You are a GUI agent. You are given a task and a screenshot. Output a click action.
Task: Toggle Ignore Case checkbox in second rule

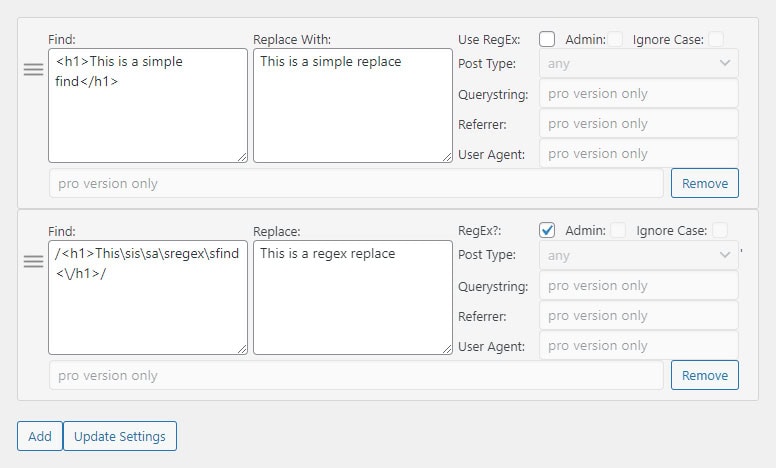tap(720, 230)
